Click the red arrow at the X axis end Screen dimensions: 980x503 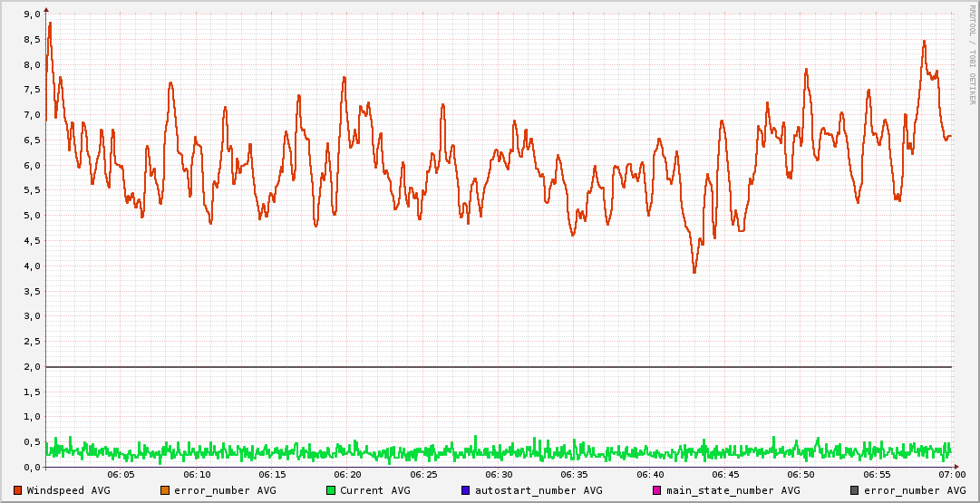click(956, 467)
